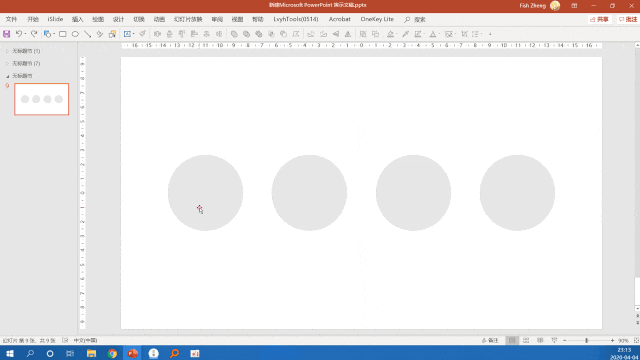Viewport: 640px width, 360px height.
Task: Start slideshow from status bar
Action: (x=554, y=340)
